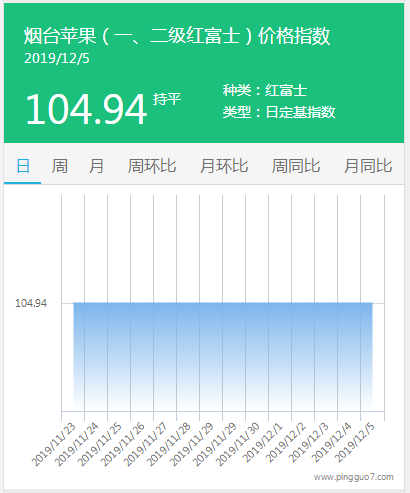Switch to the 月 monthly tab
Image resolution: width=410 pixels, height=493 pixels.
96,166
